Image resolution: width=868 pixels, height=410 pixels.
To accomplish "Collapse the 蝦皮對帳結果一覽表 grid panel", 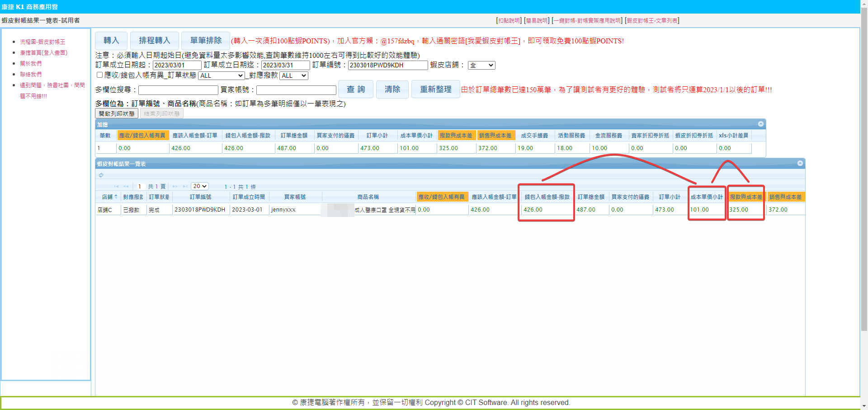I will (800, 163).
